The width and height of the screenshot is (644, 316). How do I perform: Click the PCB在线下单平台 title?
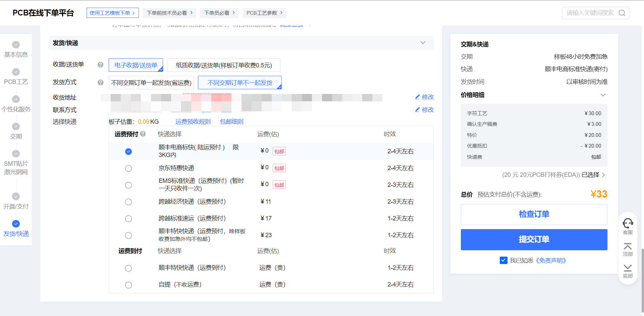point(43,13)
